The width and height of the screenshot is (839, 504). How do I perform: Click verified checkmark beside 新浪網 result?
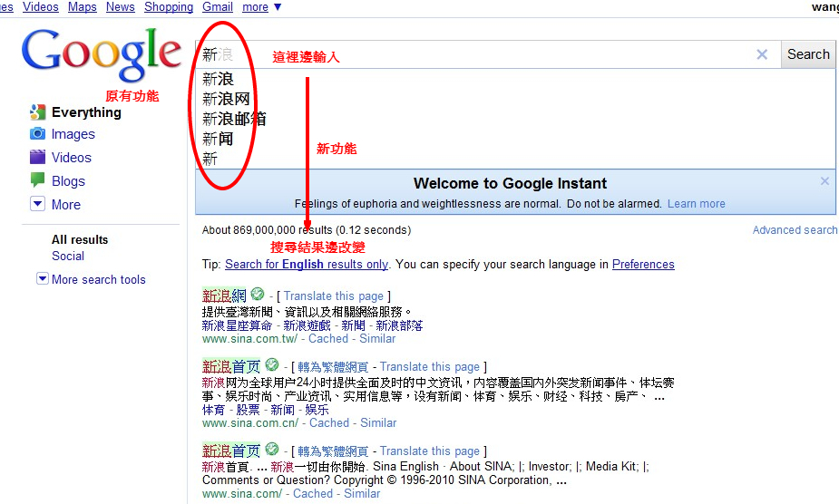(x=258, y=294)
